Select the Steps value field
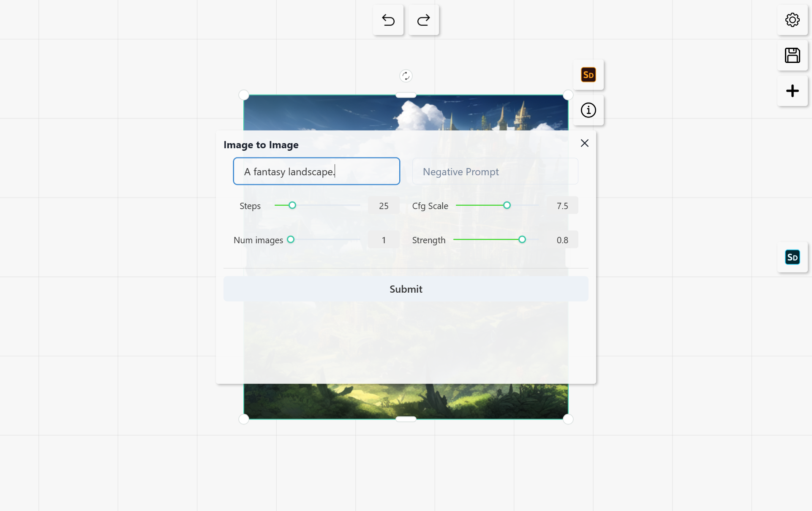This screenshot has height=511, width=812. 384,206
